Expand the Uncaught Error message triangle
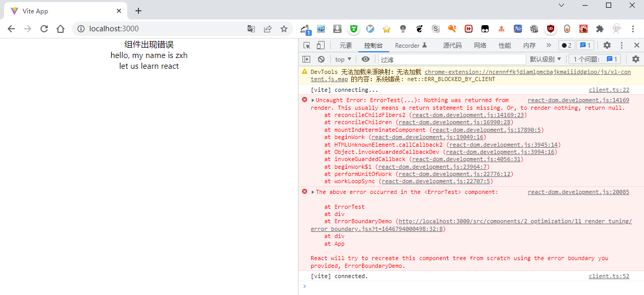Image resolution: width=644 pixels, height=295 pixels. (x=313, y=101)
